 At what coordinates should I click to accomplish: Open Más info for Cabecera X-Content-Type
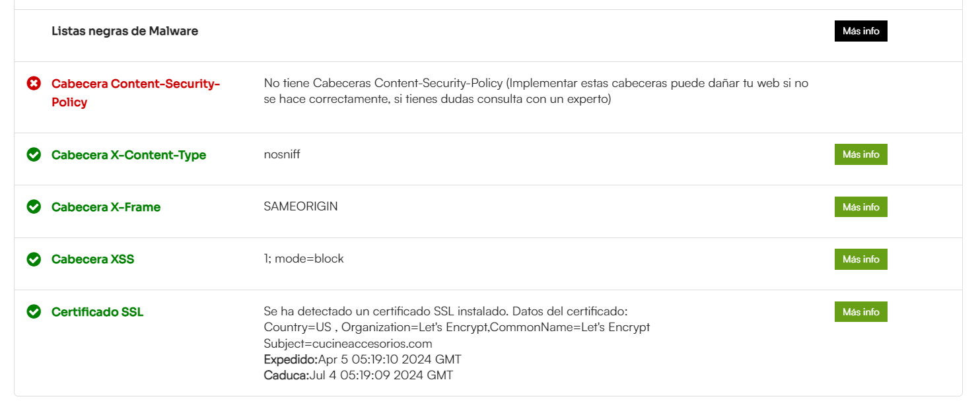tap(860, 154)
